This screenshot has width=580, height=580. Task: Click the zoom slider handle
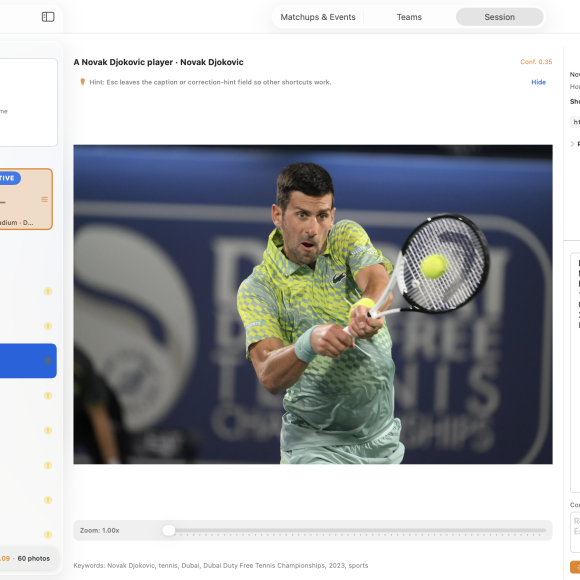click(169, 530)
